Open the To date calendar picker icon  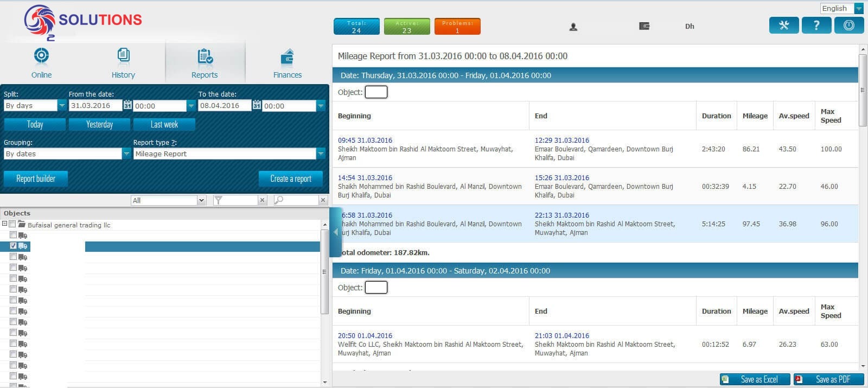[x=257, y=105]
